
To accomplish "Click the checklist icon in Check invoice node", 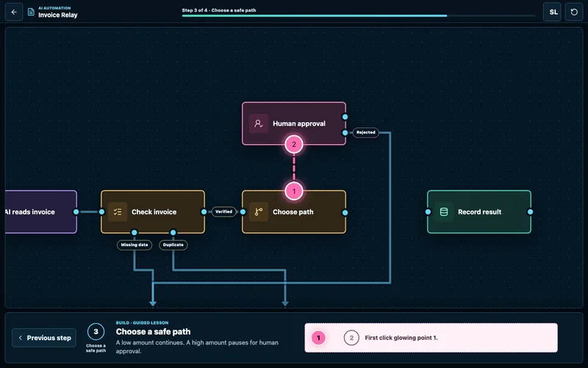I will (x=118, y=212).
